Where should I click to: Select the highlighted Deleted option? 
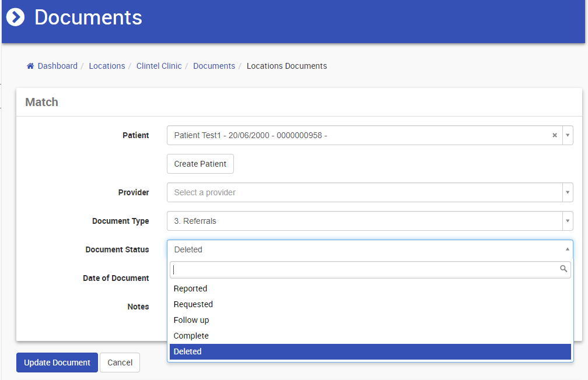click(x=370, y=351)
